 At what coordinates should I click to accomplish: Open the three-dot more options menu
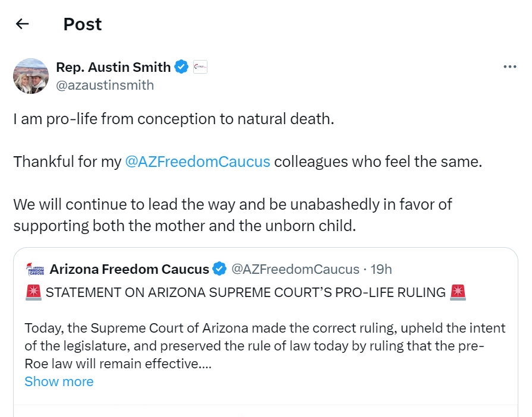click(x=509, y=67)
